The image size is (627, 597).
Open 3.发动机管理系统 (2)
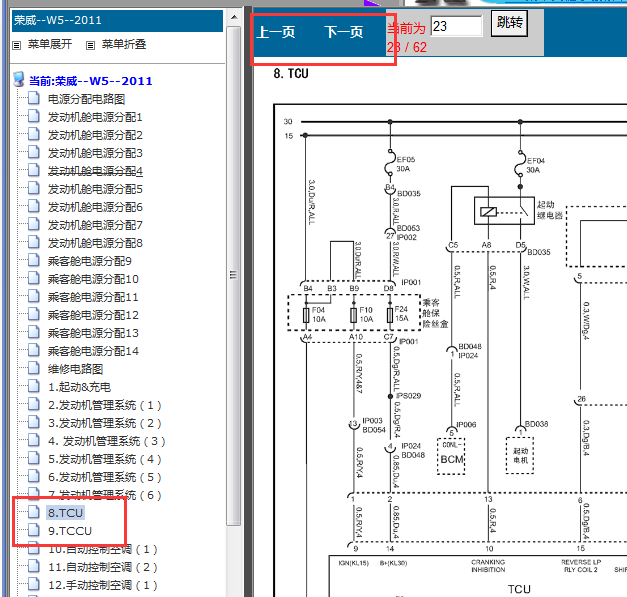(x=105, y=423)
